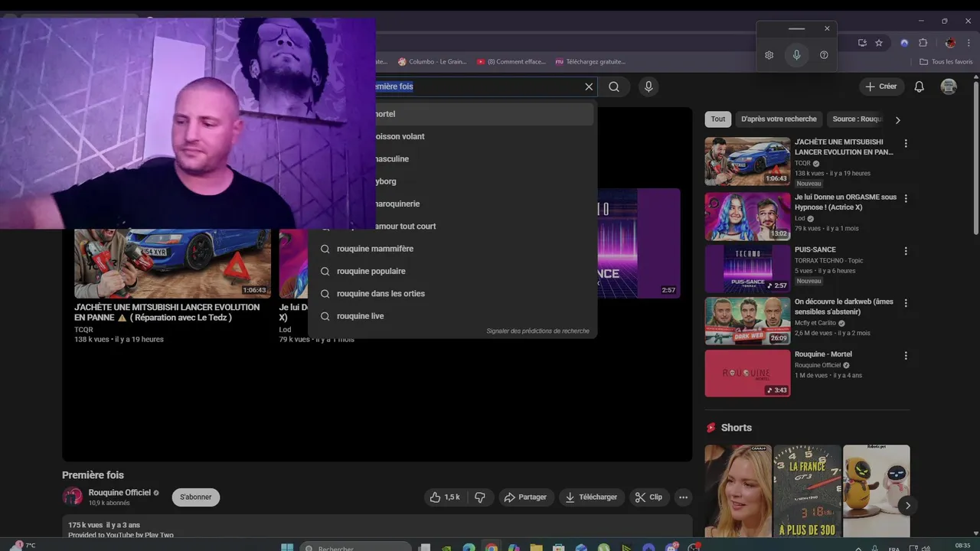Open Lod hypnose video thumbnail in sidebar
This screenshot has width=980, height=551.
747,217
